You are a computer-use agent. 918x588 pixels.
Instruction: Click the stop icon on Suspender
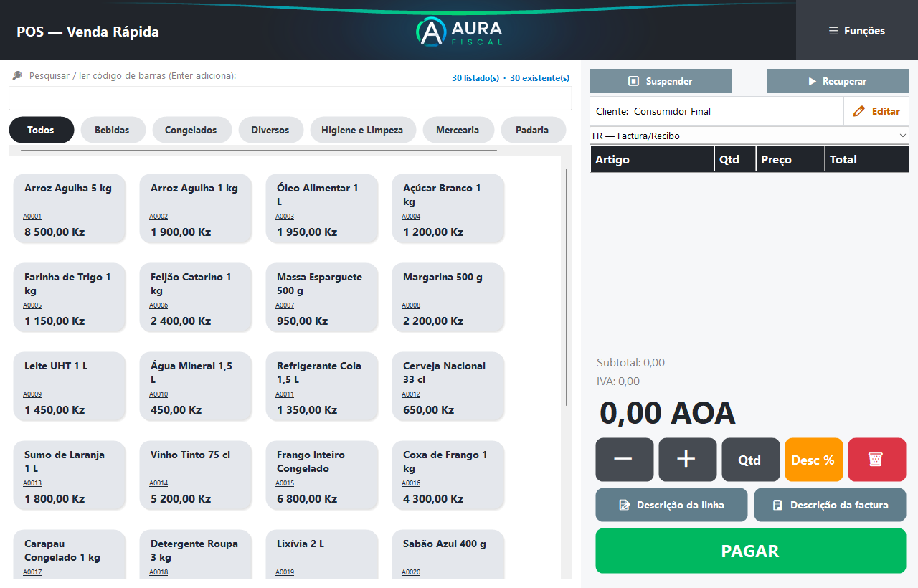[633, 81]
